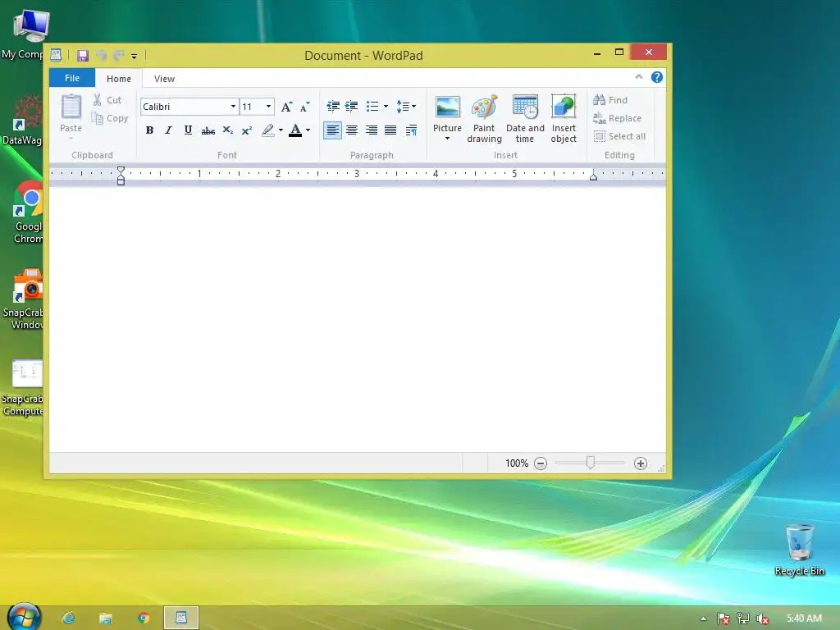Click the Redo arrow in title bar
Screen dimensions: 840x630
point(118,55)
